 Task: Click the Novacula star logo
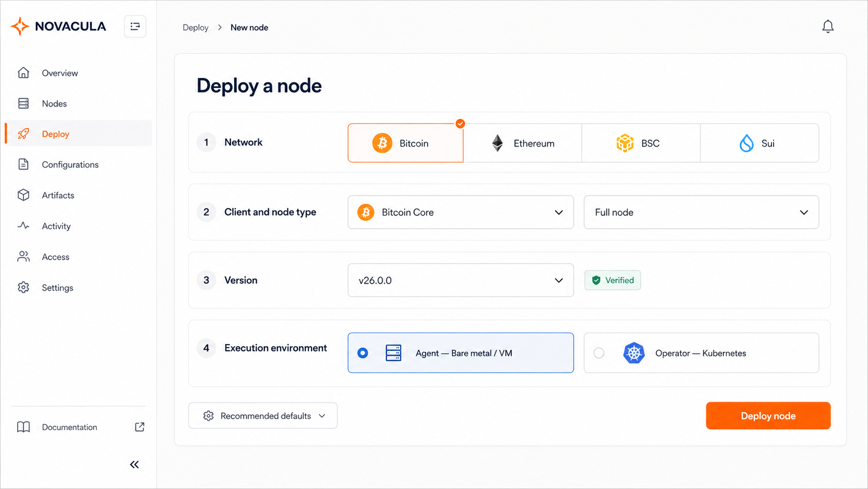tap(20, 26)
